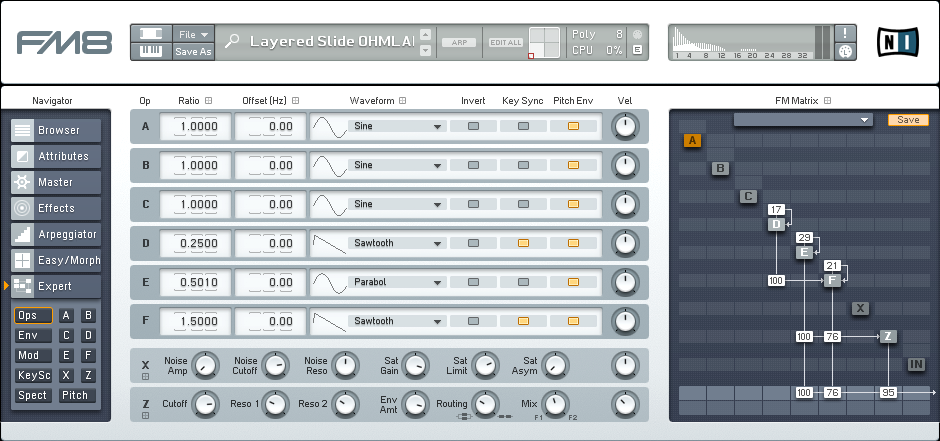Click the Cutoff knob in Z row
Image resolution: width=940 pixels, height=441 pixels.
point(206,404)
